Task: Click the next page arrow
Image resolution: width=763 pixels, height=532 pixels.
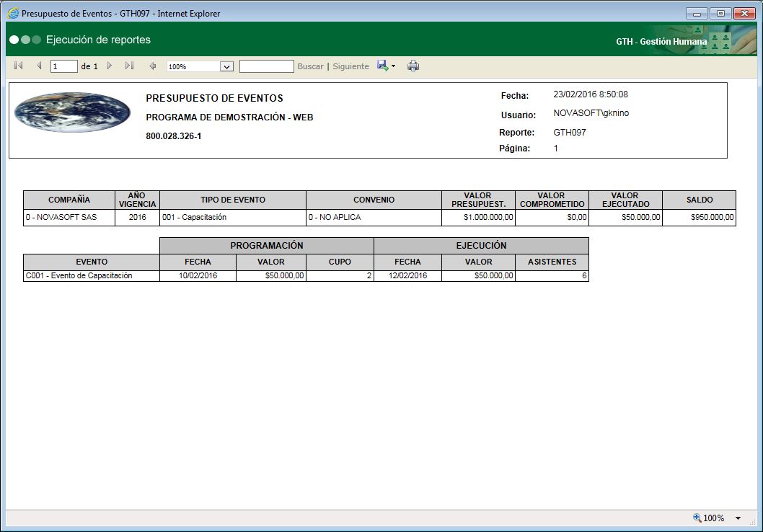Action: tap(110, 66)
